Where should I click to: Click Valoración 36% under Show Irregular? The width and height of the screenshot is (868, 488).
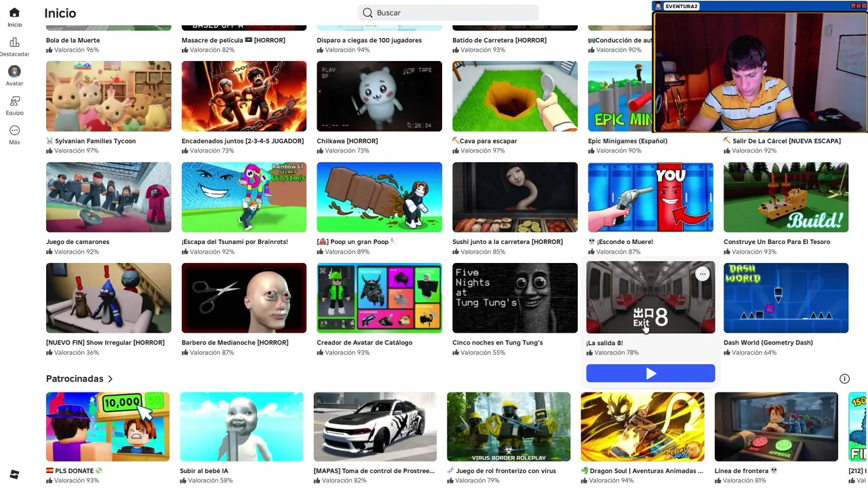[72, 352]
